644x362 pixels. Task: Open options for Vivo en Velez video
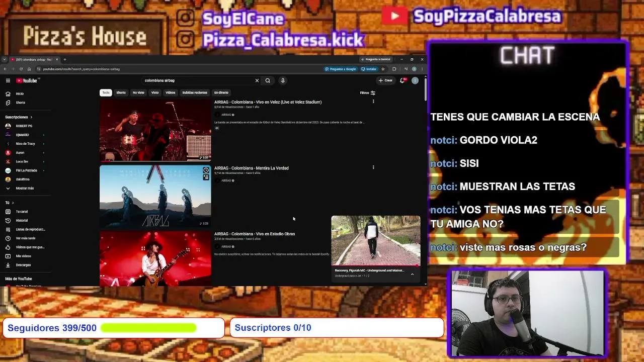pos(373,102)
